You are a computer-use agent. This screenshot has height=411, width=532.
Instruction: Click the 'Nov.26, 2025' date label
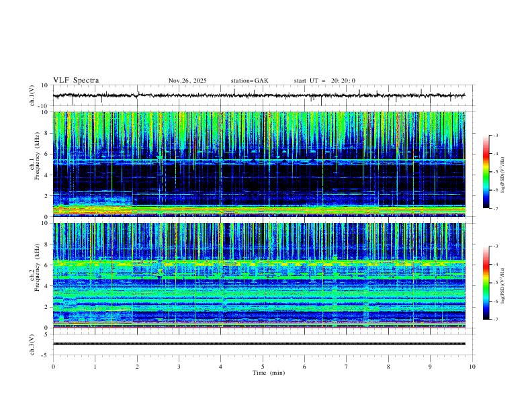point(187,81)
